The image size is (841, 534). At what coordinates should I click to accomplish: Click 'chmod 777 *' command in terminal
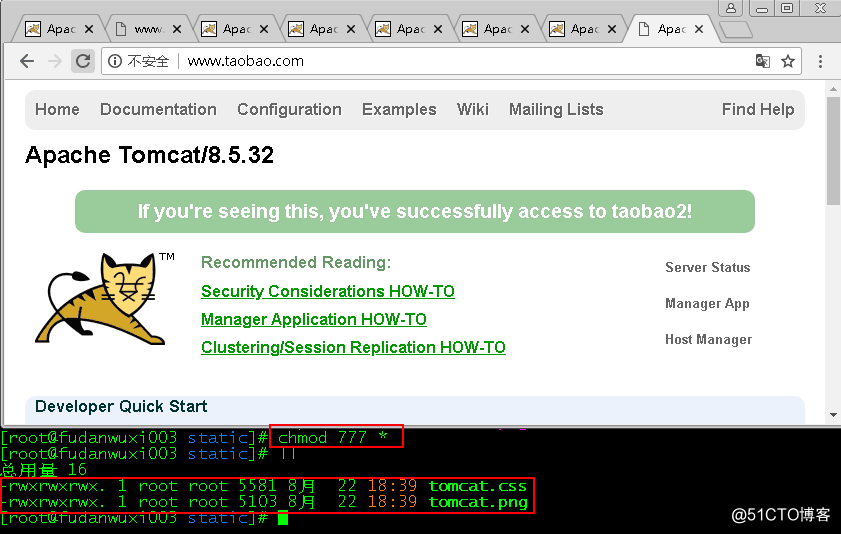pos(333,437)
